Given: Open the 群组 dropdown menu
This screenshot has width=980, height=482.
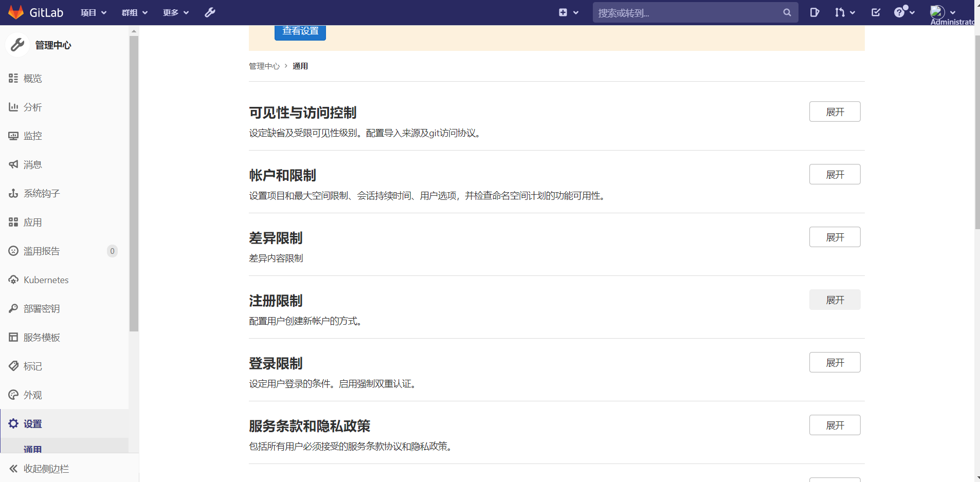Looking at the screenshot, I should (135, 12).
